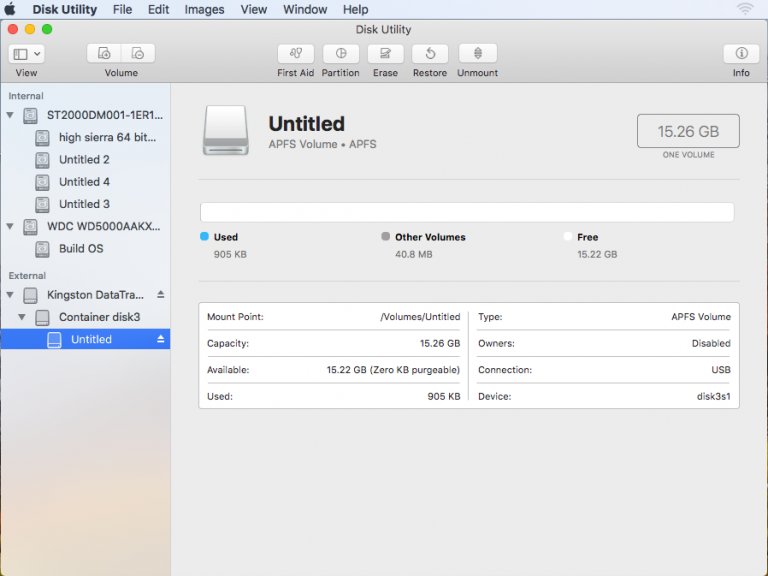Select the WDC WD5000AAKX disk
The height and width of the screenshot is (576, 768).
[x=85, y=226]
